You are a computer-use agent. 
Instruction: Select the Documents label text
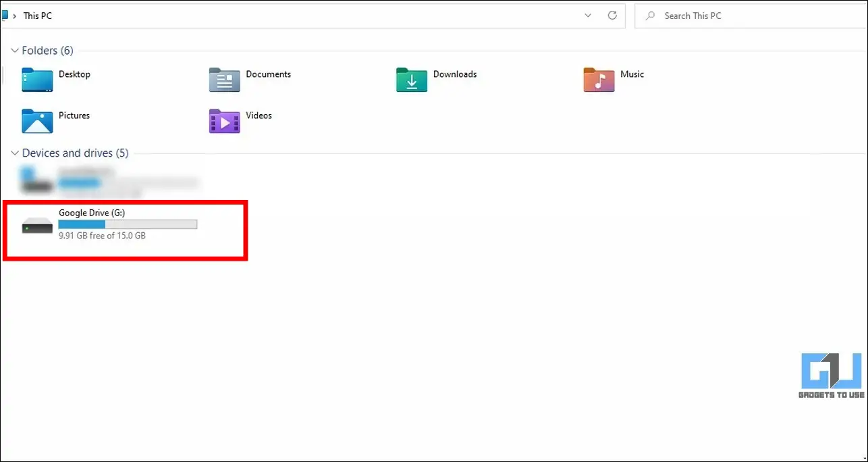point(269,74)
